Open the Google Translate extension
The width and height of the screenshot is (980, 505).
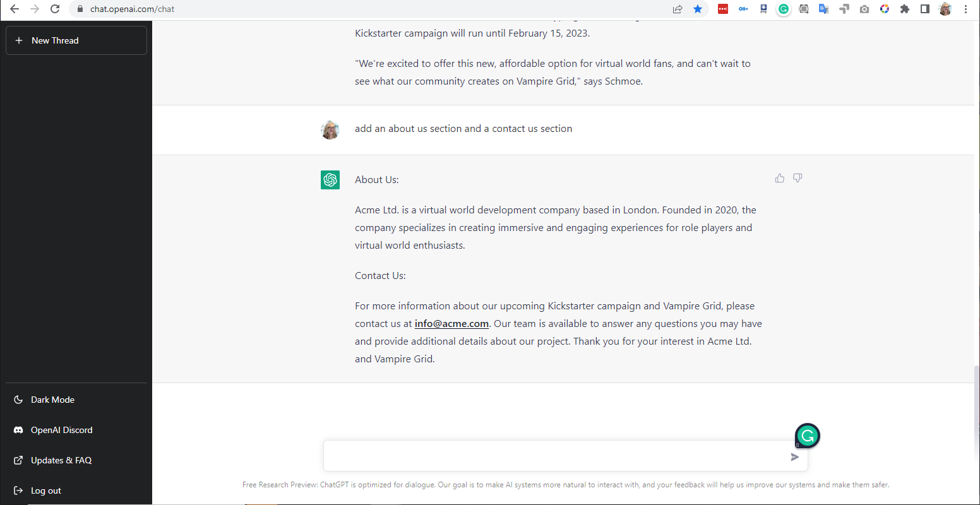click(x=824, y=9)
